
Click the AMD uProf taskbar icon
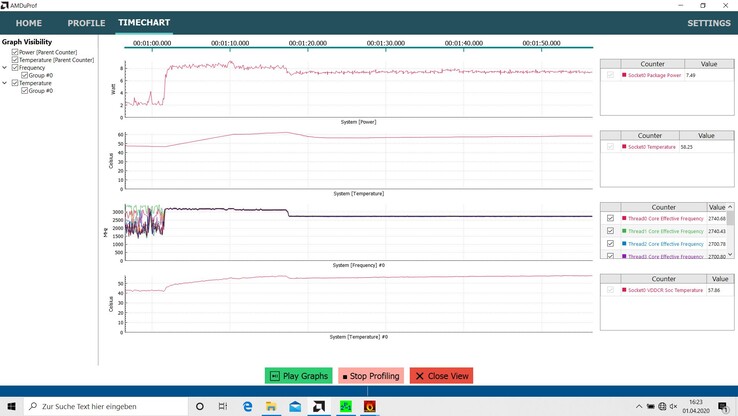[x=319, y=406]
